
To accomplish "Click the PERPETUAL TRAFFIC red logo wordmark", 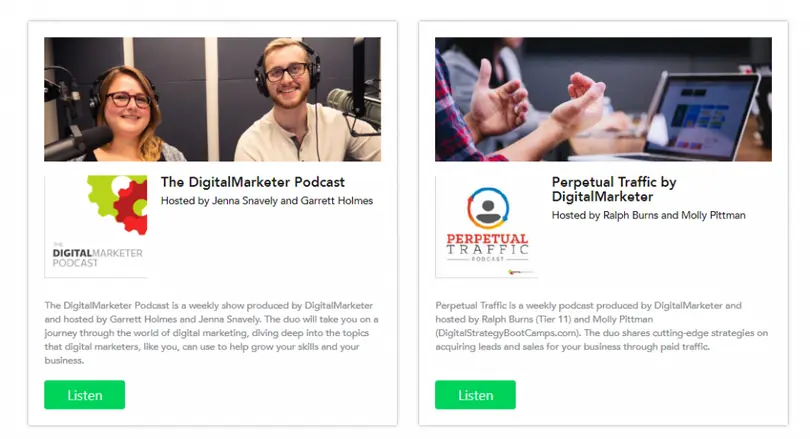I will tap(487, 239).
